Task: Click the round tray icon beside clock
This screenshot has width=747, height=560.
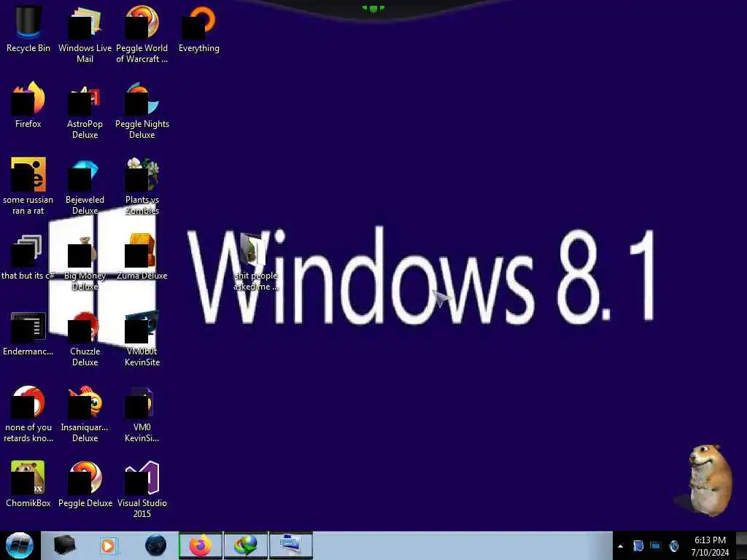Action: [673, 545]
